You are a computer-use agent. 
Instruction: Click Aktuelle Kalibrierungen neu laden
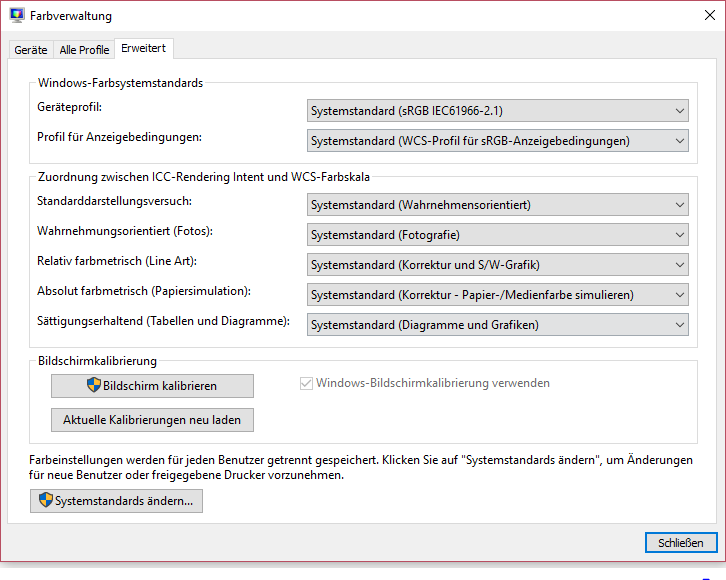152,420
